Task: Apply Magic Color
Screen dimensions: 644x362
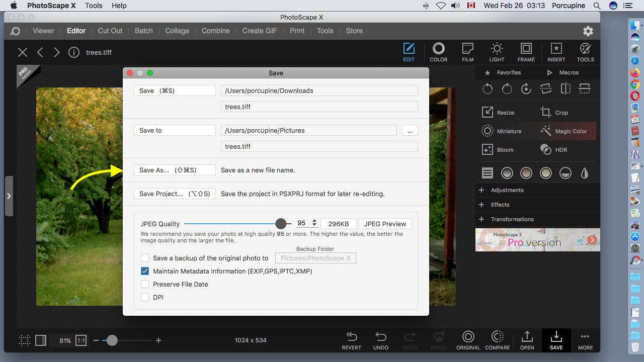Action: [563, 131]
